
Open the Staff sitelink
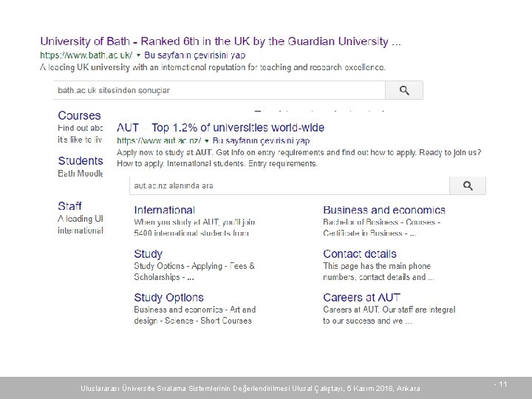[x=69, y=206]
